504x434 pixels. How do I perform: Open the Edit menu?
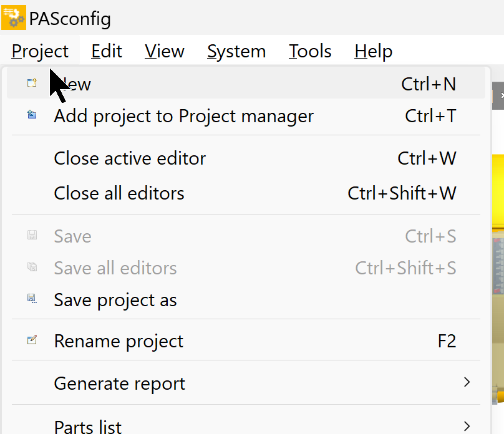(x=107, y=51)
